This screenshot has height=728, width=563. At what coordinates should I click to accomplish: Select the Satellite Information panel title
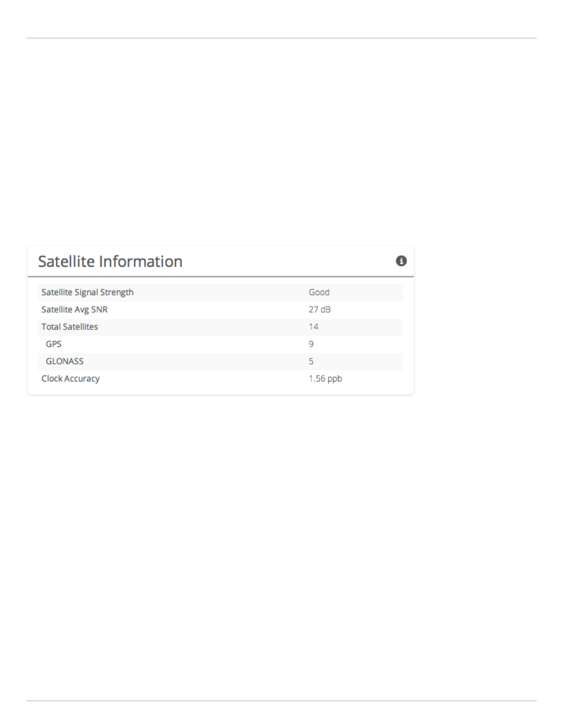110,262
